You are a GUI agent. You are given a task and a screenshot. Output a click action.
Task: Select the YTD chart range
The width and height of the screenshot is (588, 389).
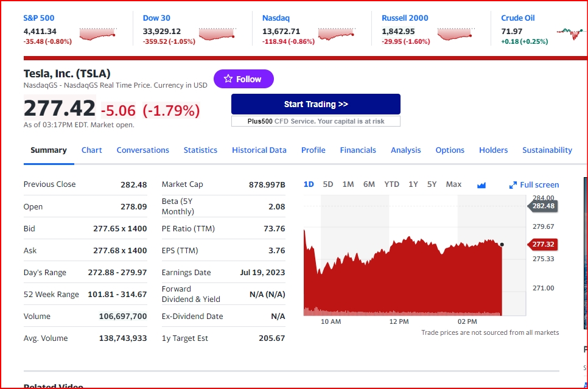(392, 184)
